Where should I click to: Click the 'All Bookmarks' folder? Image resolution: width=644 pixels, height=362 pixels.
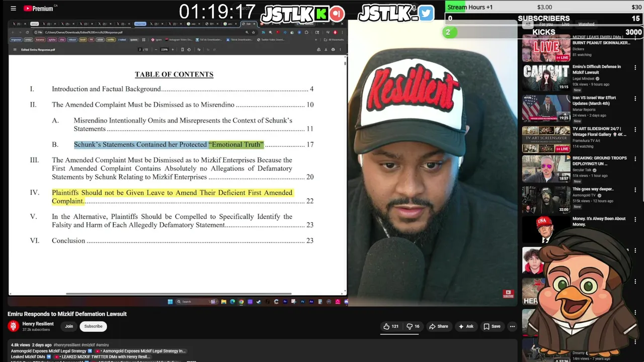pyautogui.click(x=334, y=39)
